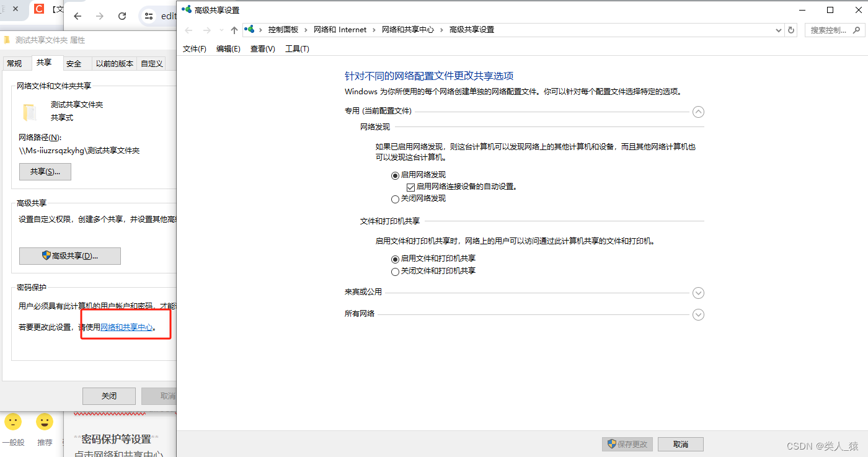Click the 高级共享(D)... button

point(70,256)
